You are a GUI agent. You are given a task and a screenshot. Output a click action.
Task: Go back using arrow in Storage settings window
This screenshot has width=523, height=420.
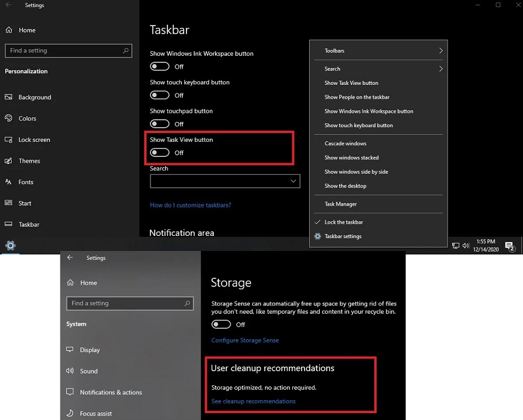(70, 257)
